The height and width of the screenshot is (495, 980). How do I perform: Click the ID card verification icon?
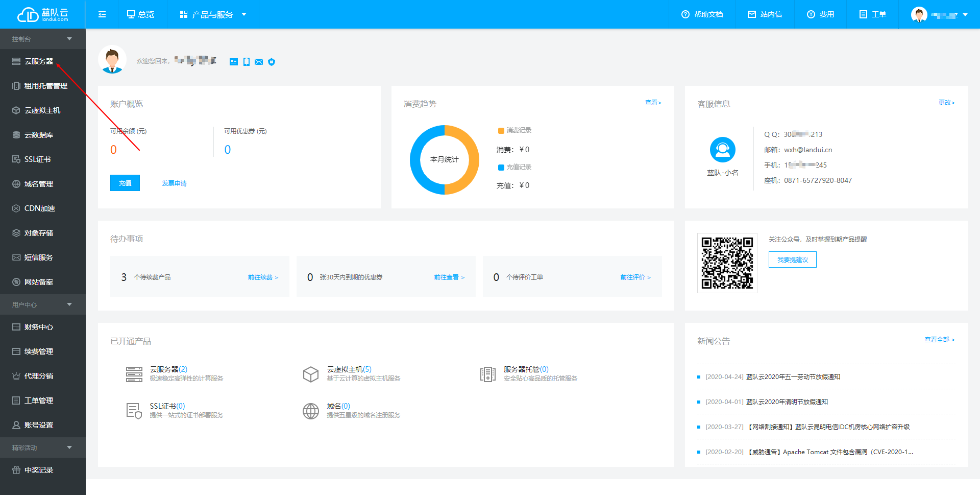pos(234,62)
